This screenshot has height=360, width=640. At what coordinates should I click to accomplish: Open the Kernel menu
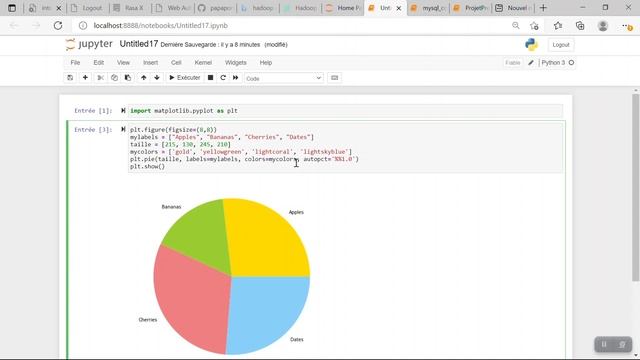pyautogui.click(x=203, y=62)
